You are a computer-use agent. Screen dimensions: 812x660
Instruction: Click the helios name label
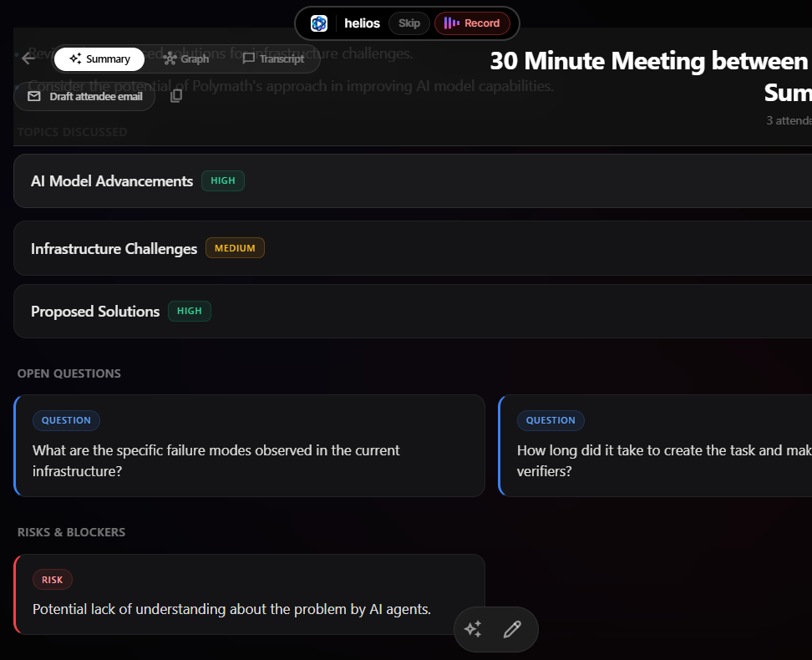[x=362, y=23]
